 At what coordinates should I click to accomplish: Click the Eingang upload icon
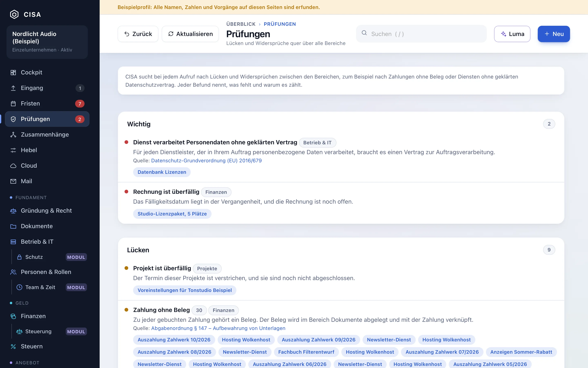point(13,88)
